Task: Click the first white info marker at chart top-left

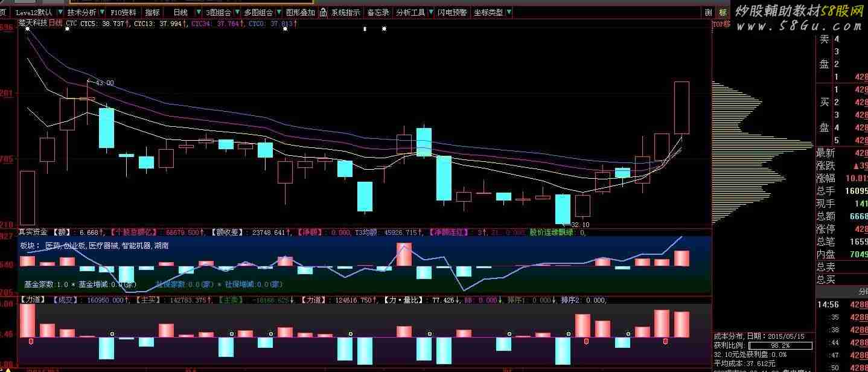Action: coord(27,29)
